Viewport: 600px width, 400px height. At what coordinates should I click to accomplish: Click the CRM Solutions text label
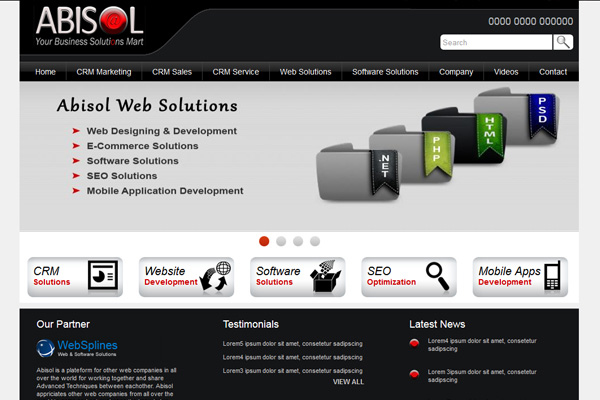point(52,276)
